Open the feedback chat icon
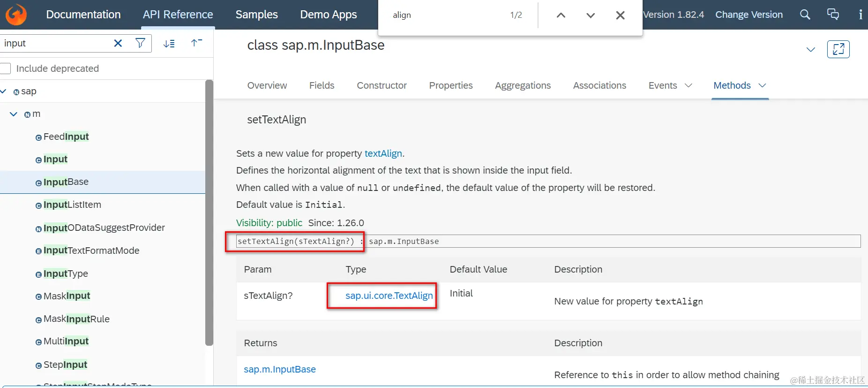The image size is (868, 388). pyautogui.click(x=833, y=14)
